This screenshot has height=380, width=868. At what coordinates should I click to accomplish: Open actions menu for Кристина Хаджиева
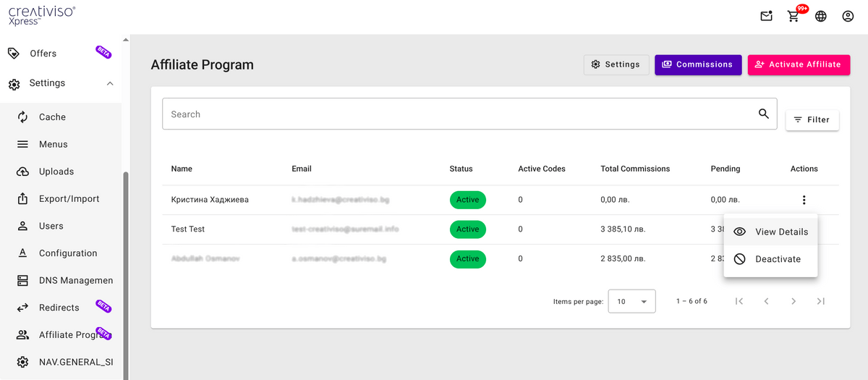[x=804, y=200]
